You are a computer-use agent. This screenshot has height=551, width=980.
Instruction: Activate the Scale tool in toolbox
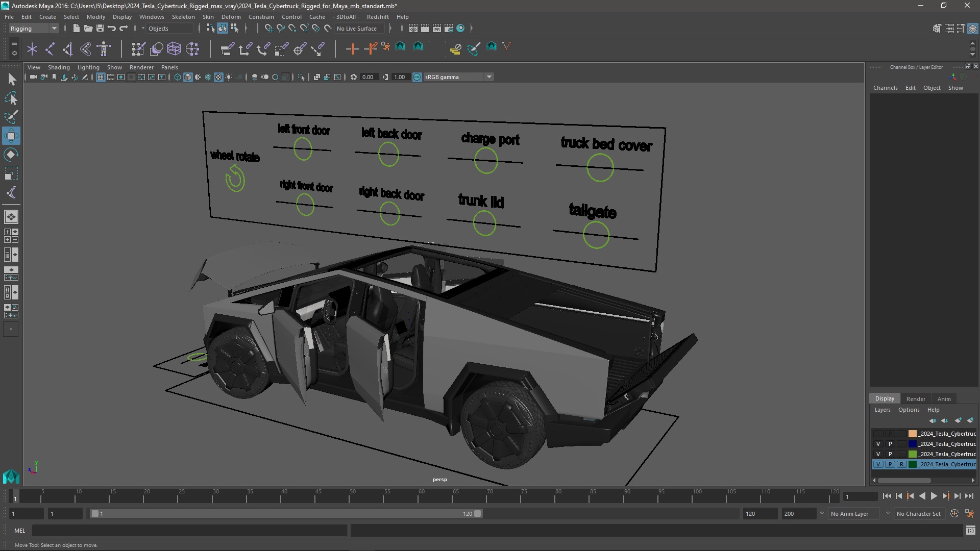point(11,173)
